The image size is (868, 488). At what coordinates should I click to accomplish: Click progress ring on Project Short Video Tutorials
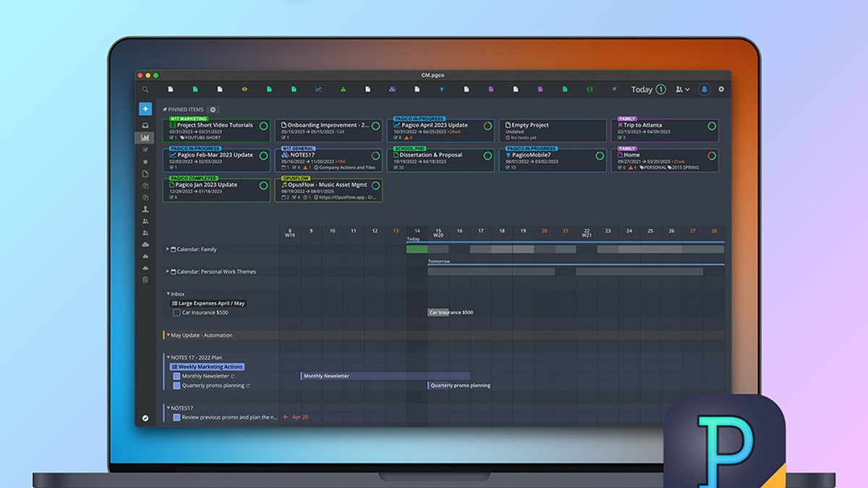(263, 126)
